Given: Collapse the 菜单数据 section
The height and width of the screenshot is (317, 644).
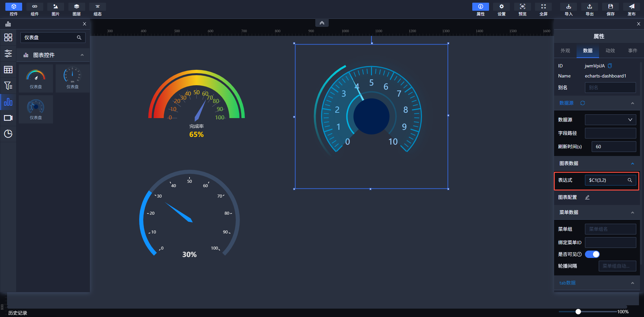Looking at the screenshot, I should [632, 213].
